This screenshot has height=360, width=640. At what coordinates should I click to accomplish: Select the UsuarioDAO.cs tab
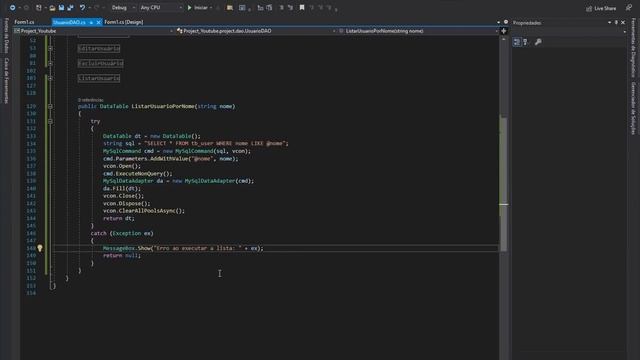pyautogui.click(x=69, y=22)
